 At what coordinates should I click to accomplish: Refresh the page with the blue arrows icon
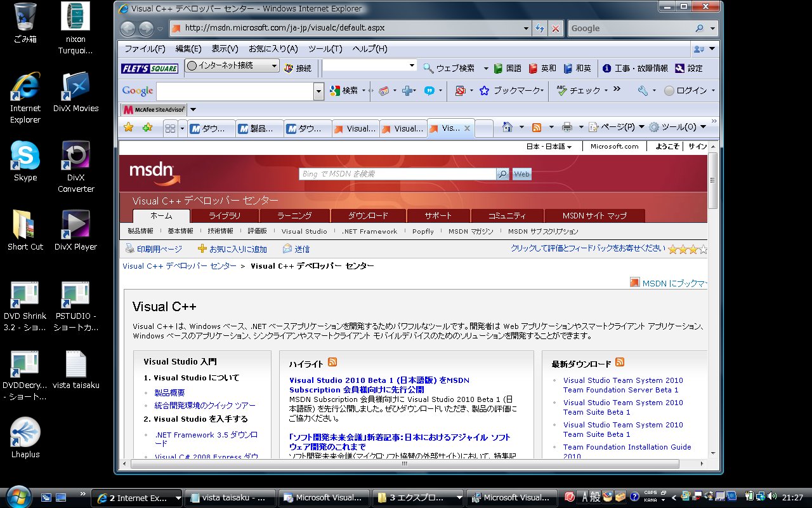pyautogui.click(x=540, y=29)
